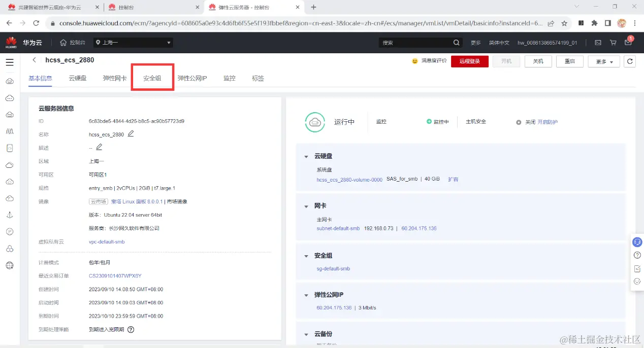This screenshot has height=348, width=644.
Task: Bookmark this page with star icon
Action: pyautogui.click(x=564, y=23)
